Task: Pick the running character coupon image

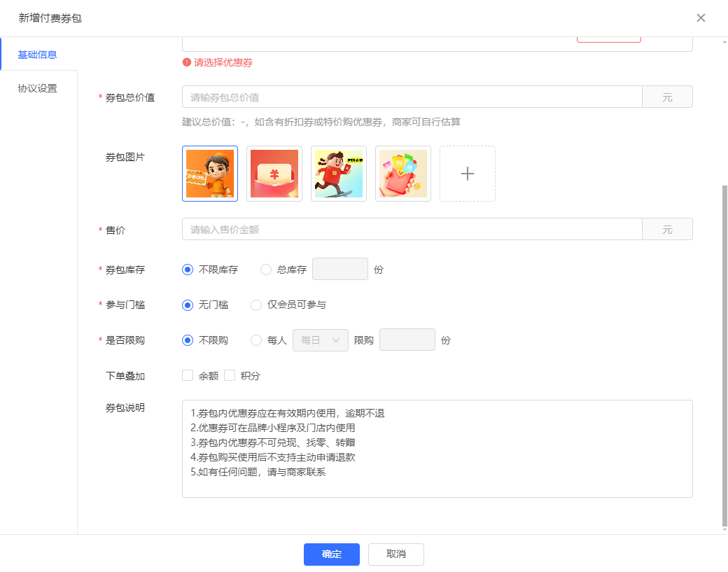Action: click(x=339, y=174)
